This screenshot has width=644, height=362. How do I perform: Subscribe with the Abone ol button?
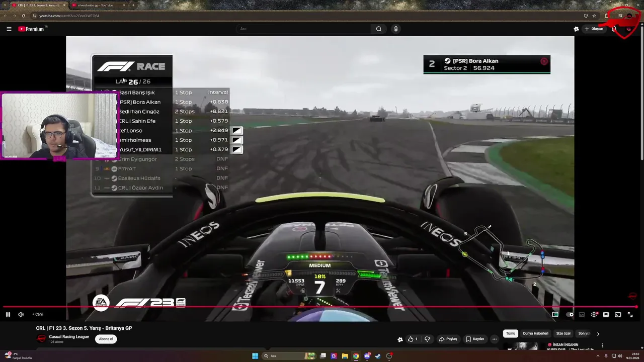(106, 339)
